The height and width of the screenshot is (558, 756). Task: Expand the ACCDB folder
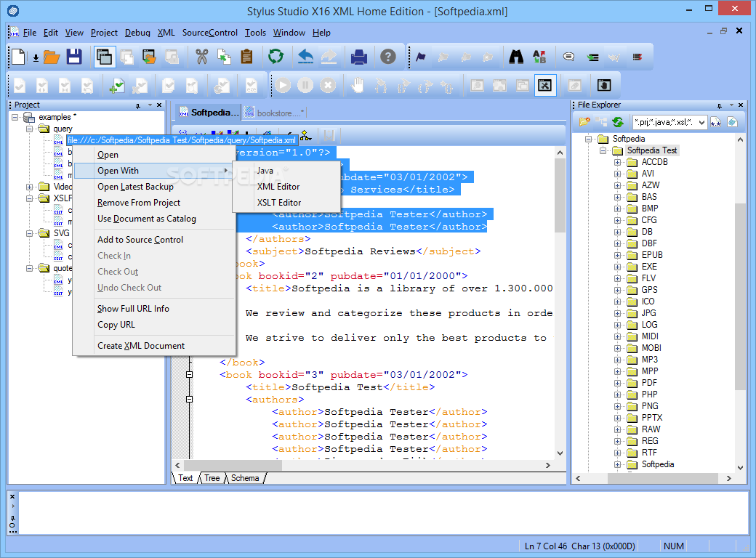[617, 163]
